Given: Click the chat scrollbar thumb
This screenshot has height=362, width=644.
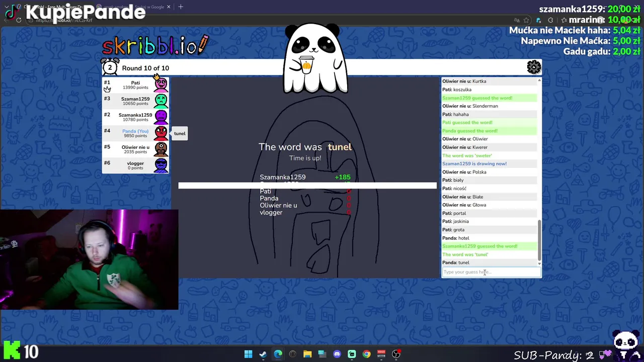Looking at the screenshot, I should (x=539, y=240).
